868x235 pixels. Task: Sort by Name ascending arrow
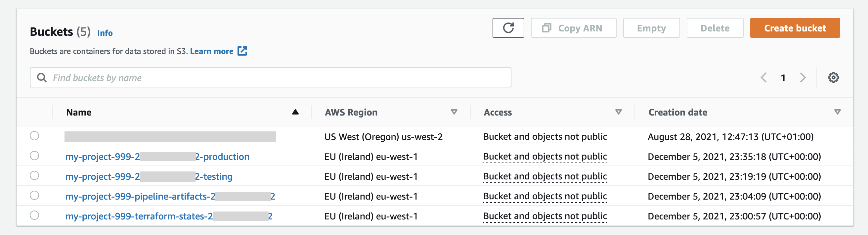[x=295, y=112]
